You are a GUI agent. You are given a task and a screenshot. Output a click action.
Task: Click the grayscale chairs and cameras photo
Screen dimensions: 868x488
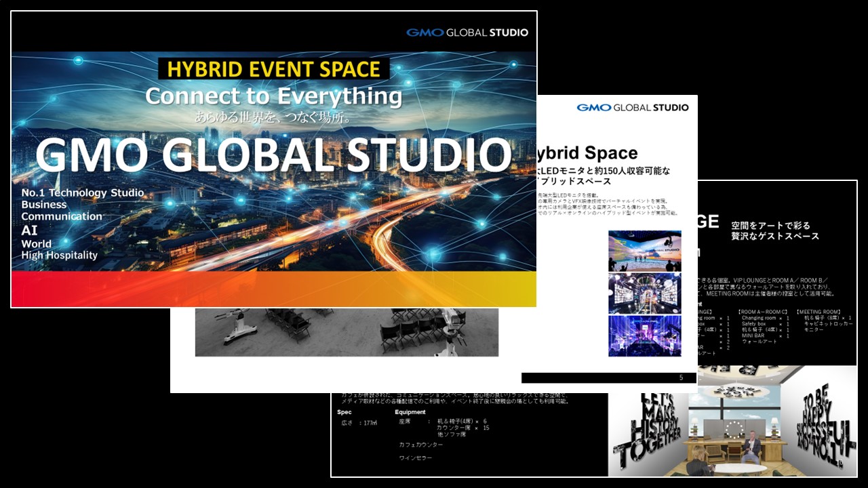347,332
